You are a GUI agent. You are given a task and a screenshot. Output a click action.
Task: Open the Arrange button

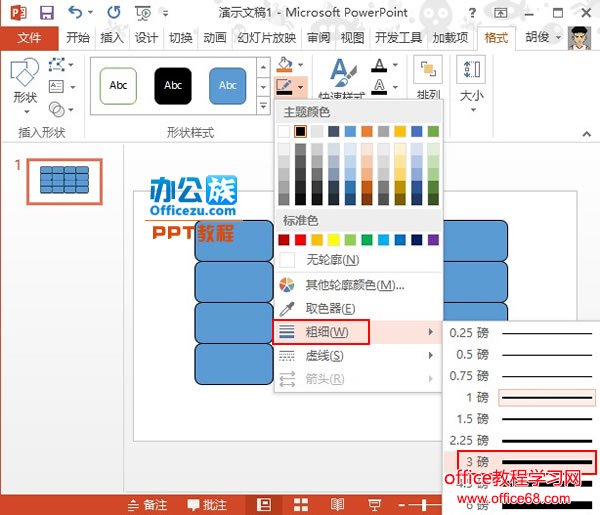428,78
